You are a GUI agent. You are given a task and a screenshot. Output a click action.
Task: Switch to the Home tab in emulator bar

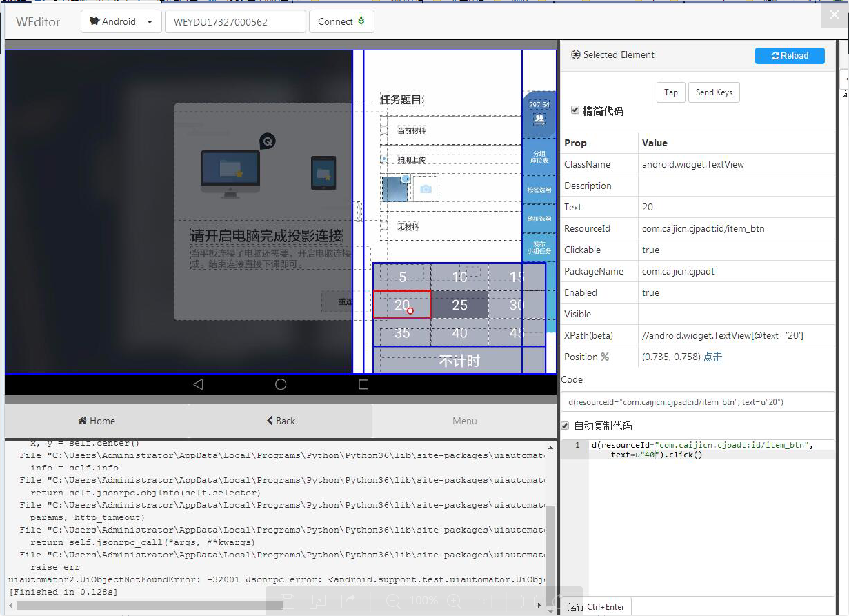click(x=96, y=421)
